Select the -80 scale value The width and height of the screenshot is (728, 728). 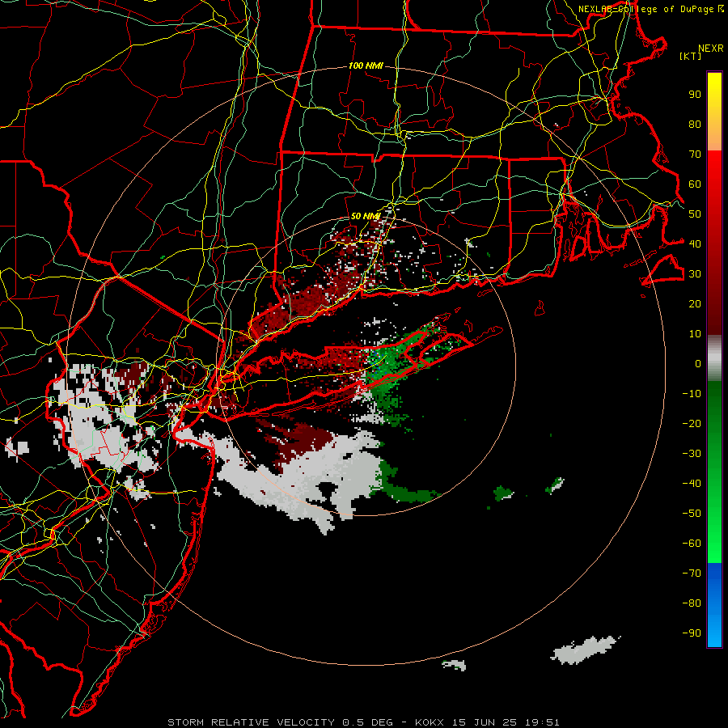pos(692,603)
